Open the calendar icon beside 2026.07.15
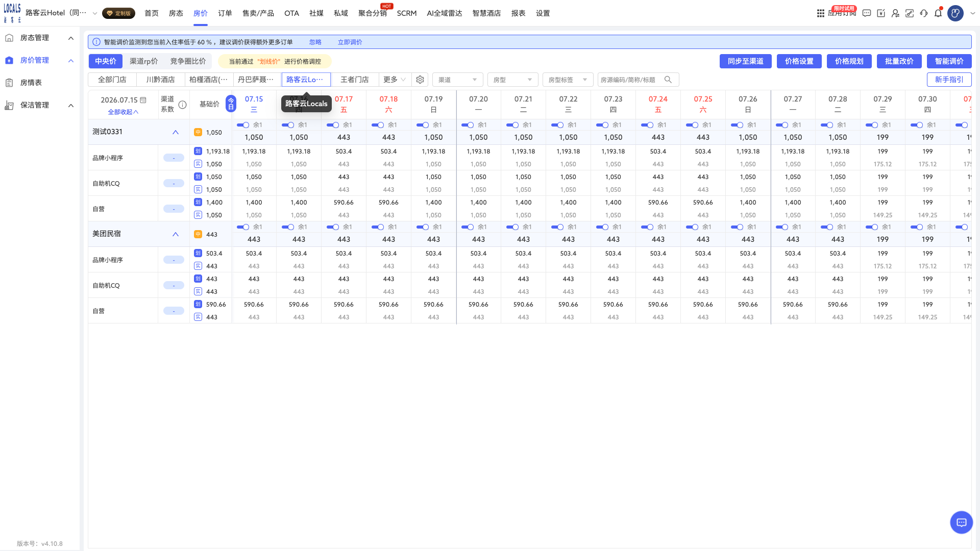 pyautogui.click(x=143, y=100)
